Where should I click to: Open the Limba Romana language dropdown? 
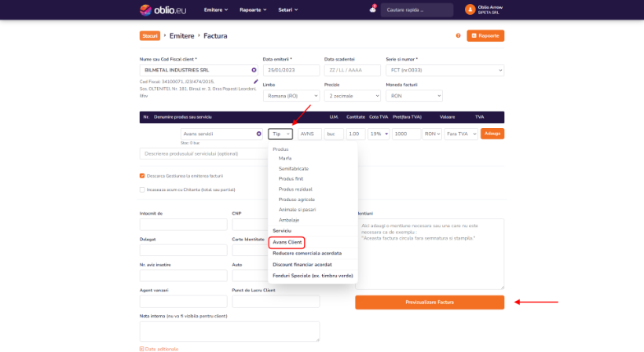point(290,95)
